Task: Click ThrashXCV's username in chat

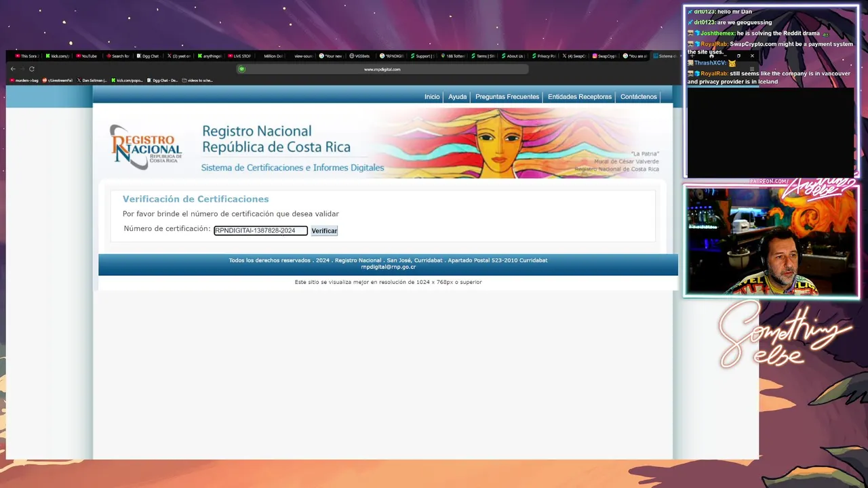Action: pos(710,63)
